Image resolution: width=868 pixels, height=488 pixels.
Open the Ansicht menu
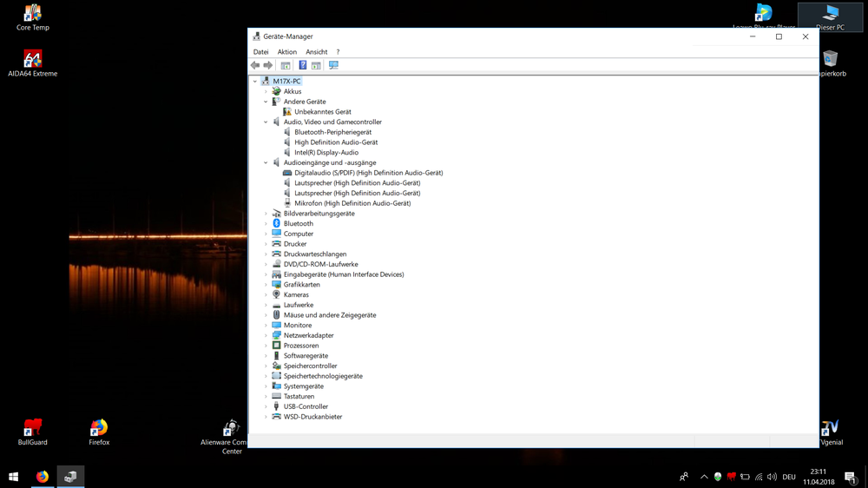pyautogui.click(x=316, y=52)
